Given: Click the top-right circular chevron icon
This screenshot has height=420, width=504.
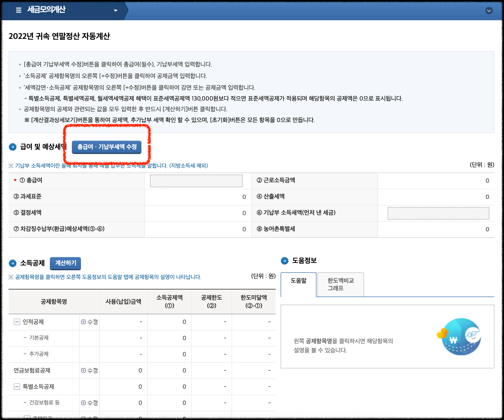Looking at the screenshot, I should (489, 11).
